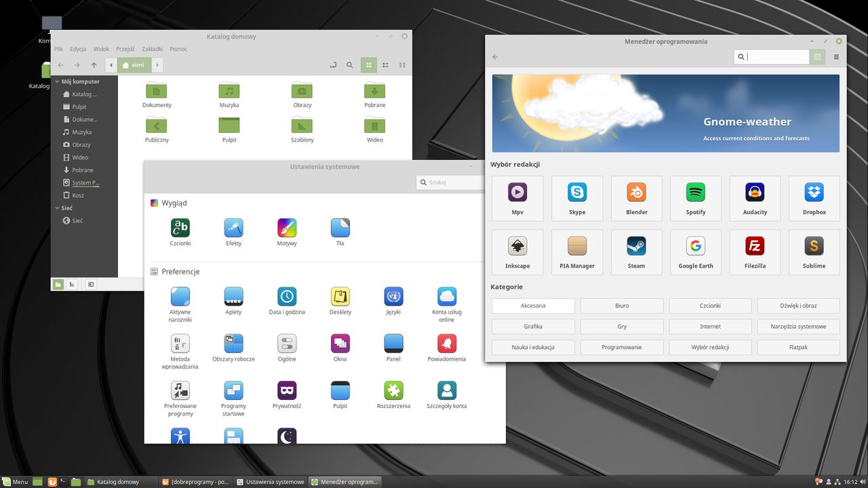Open the Edycja menu
Screen dimensions: 868x488
tap(78, 49)
